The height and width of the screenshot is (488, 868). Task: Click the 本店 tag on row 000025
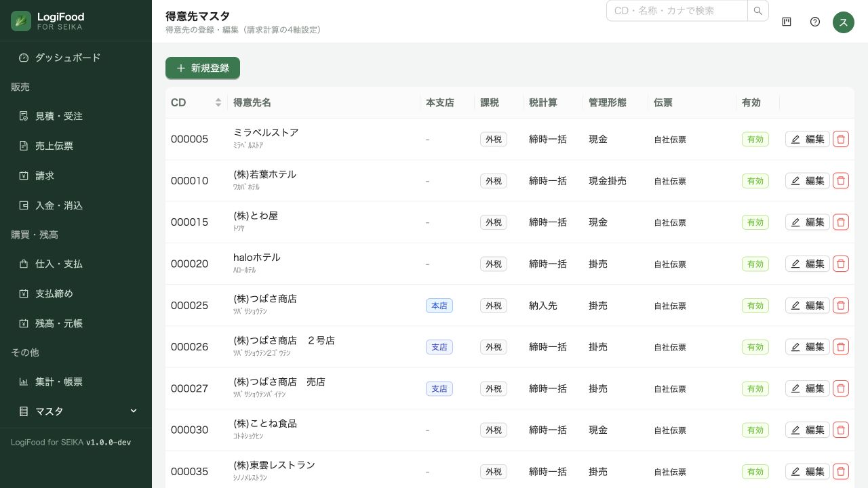(x=439, y=306)
